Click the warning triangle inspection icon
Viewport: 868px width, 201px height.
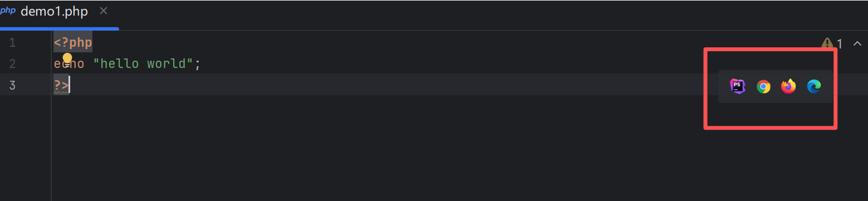[x=827, y=43]
